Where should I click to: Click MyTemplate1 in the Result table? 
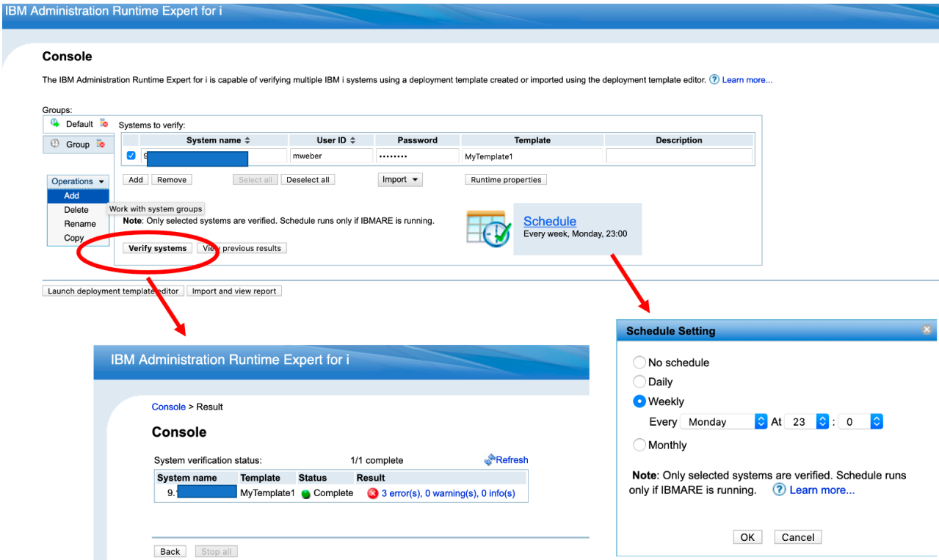click(x=267, y=493)
